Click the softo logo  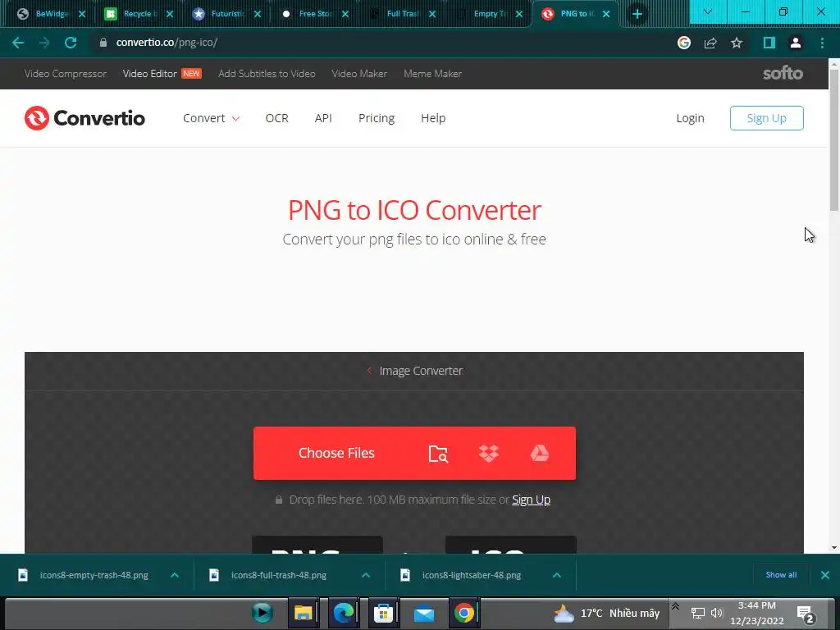click(x=783, y=73)
